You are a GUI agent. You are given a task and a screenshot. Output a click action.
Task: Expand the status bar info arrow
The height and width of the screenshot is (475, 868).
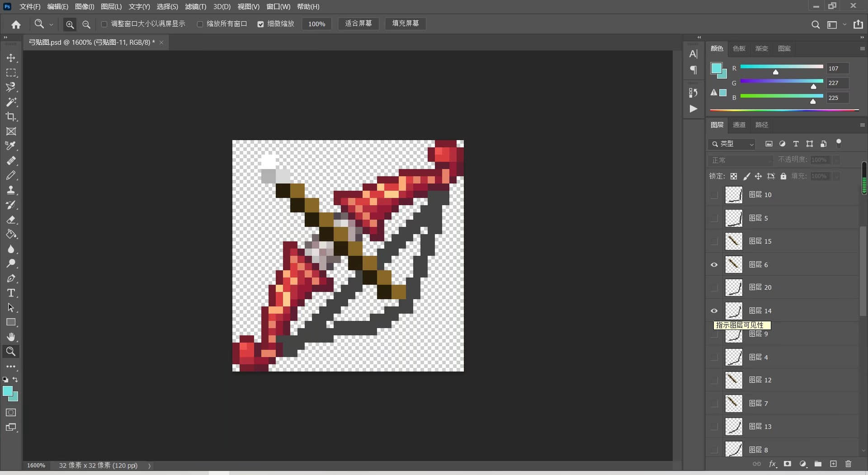pos(149,466)
